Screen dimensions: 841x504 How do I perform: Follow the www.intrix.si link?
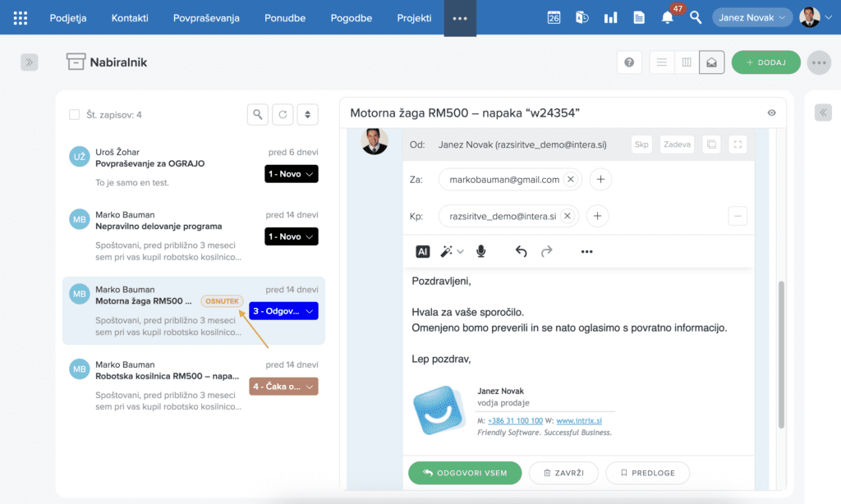point(575,420)
